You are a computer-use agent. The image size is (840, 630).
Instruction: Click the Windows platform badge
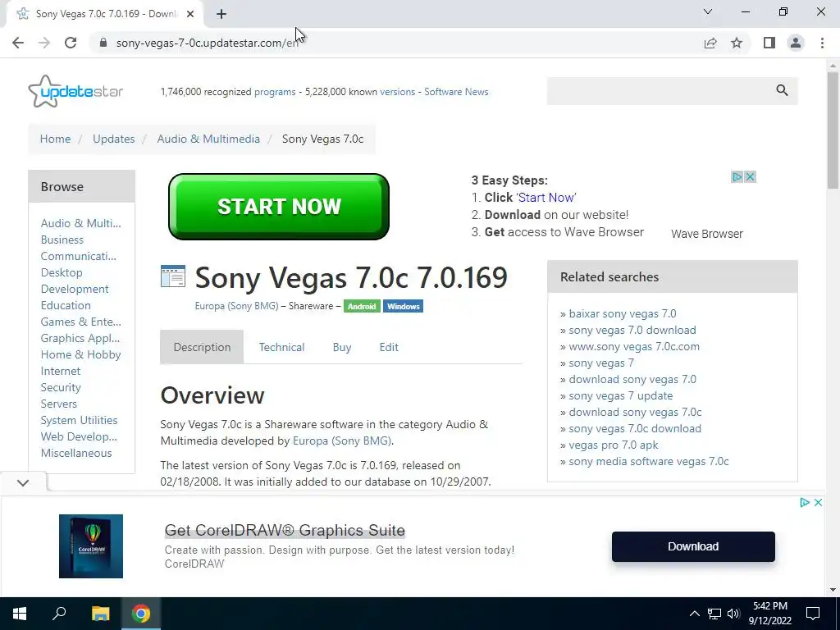[x=403, y=307]
